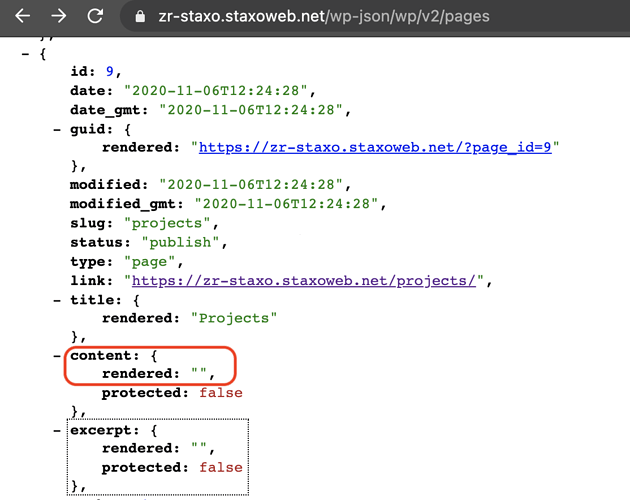Collapse the title node
Screen dimensions: 630x500
(x=58, y=299)
